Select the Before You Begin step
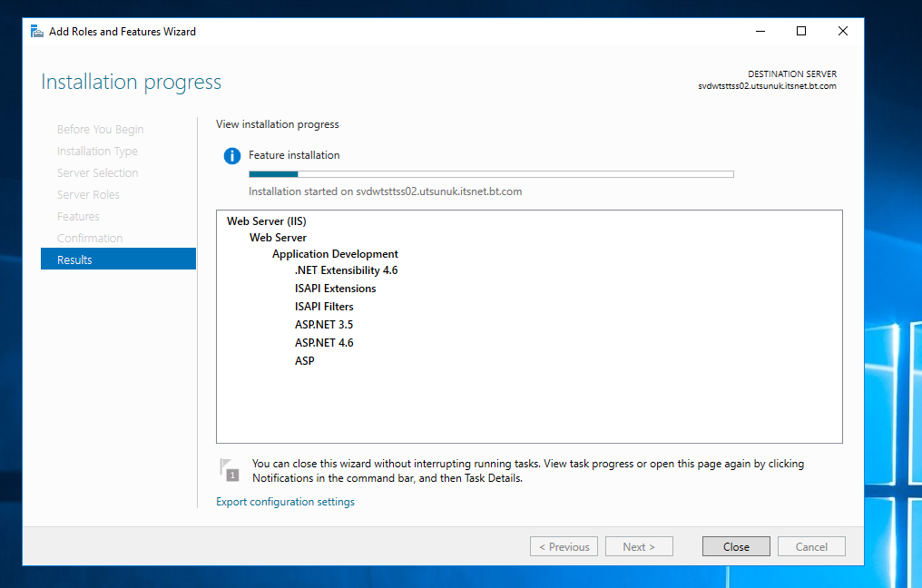 (x=101, y=130)
